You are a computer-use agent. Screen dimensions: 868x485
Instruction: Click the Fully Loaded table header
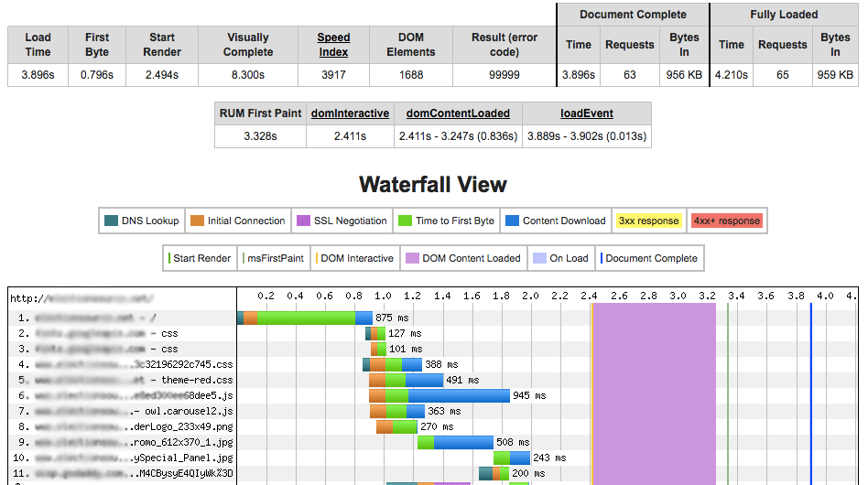pyautogui.click(x=784, y=15)
